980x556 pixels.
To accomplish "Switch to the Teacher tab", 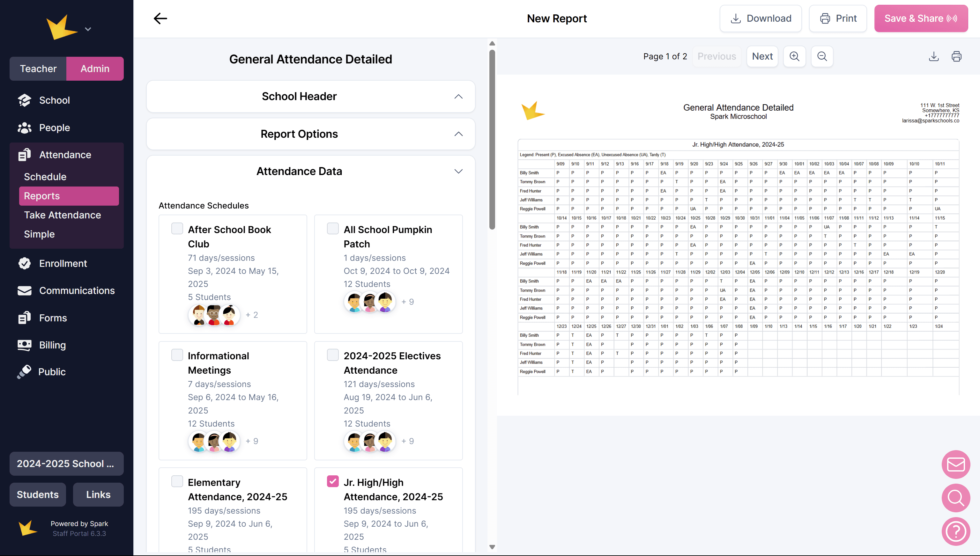I will click(x=38, y=69).
